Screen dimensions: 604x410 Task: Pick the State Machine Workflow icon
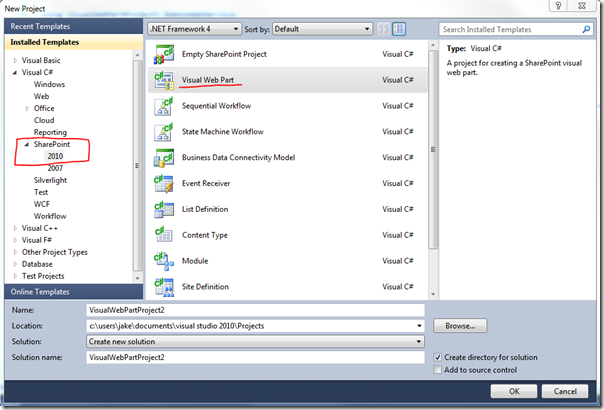click(x=164, y=132)
